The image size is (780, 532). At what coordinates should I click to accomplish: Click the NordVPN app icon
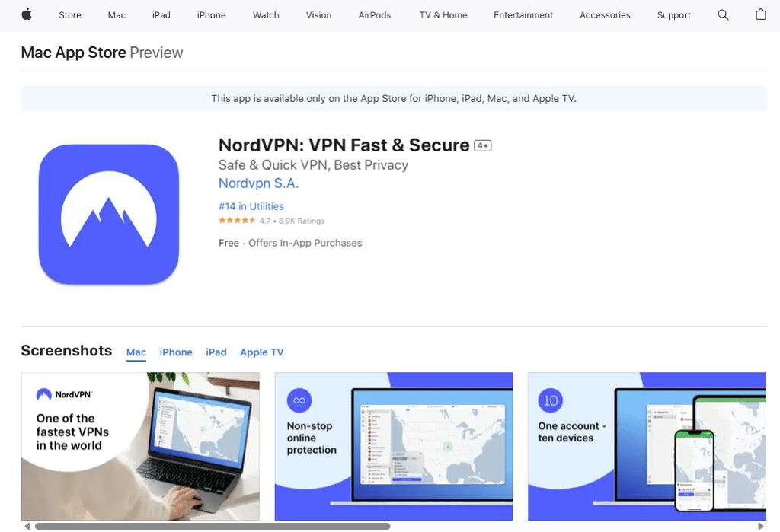point(109,215)
